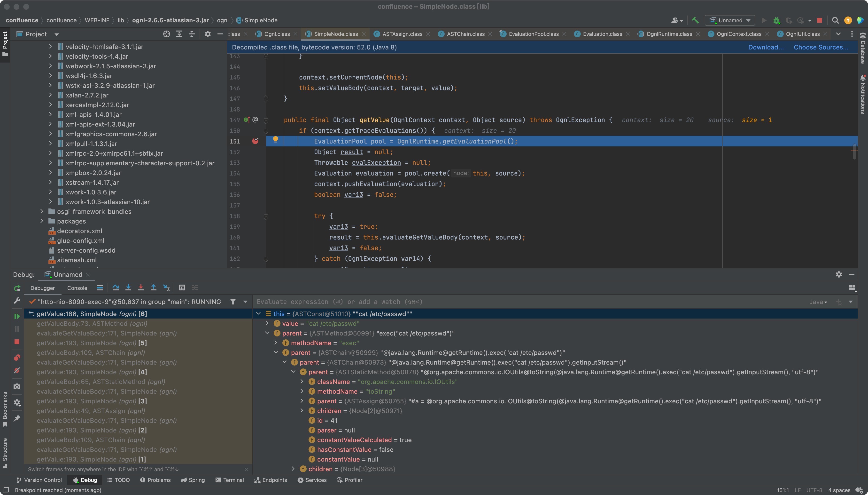Viewport: 868px width, 495px height.
Task: Click Download... sources link
Action: [x=766, y=47]
